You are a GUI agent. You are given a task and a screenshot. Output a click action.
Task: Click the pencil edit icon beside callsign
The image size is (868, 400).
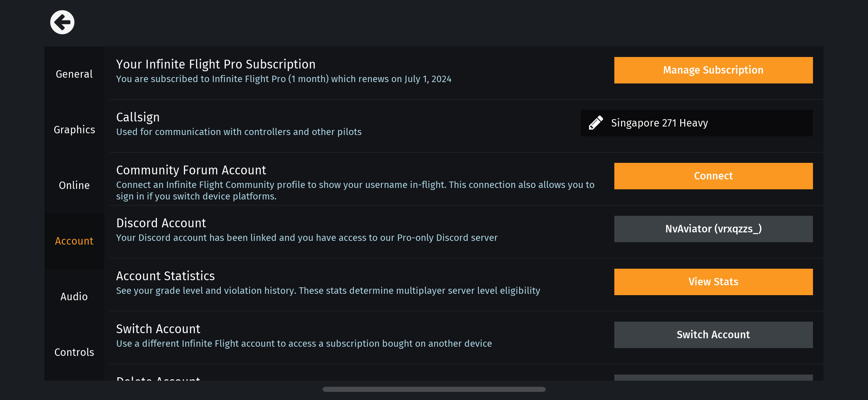pos(596,123)
